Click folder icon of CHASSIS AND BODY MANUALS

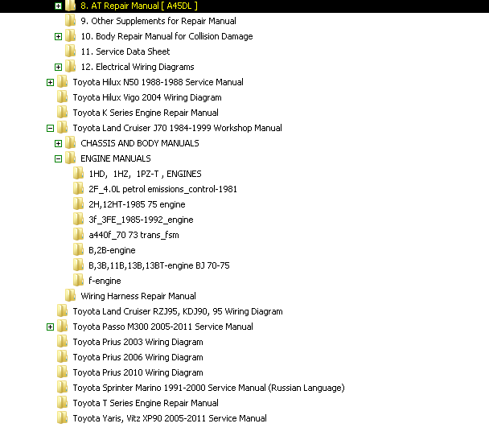coord(71,143)
